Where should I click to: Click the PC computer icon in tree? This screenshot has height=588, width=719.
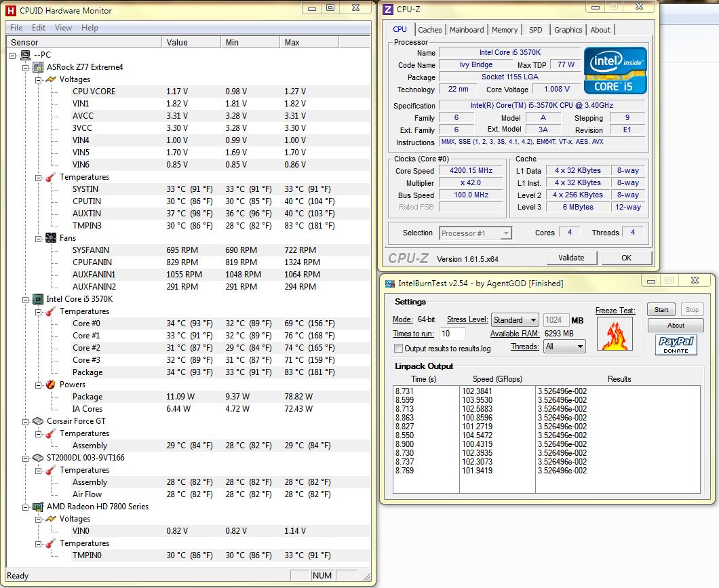pos(26,55)
